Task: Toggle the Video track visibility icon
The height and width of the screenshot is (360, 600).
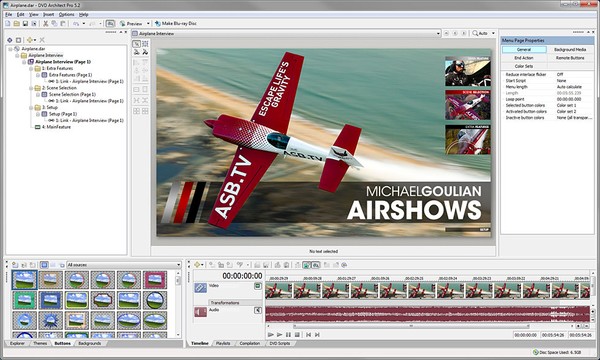Action: (x=258, y=286)
